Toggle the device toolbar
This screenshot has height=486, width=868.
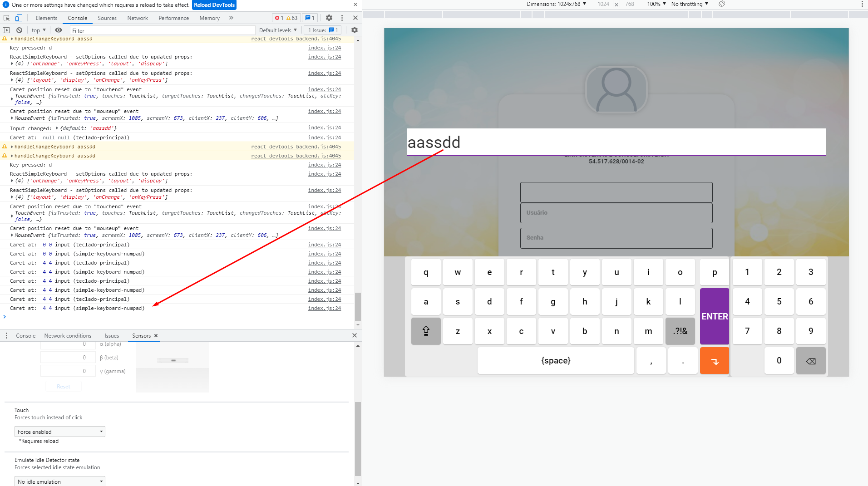18,18
